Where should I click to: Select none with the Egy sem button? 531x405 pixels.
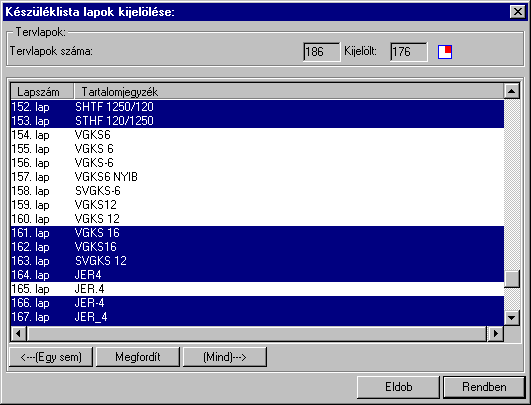(51, 357)
